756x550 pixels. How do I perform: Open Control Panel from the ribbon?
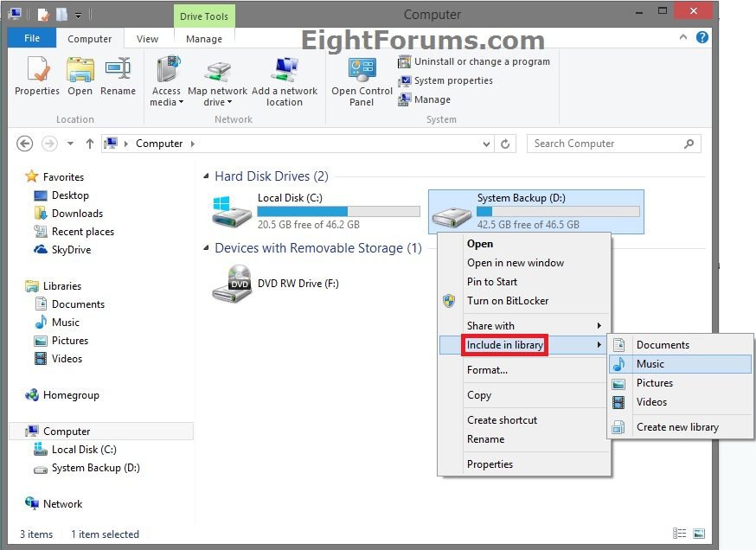pyautogui.click(x=362, y=81)
